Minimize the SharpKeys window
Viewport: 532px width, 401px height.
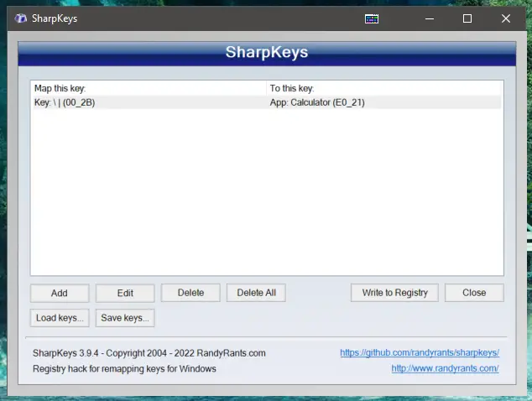(430, 18)
